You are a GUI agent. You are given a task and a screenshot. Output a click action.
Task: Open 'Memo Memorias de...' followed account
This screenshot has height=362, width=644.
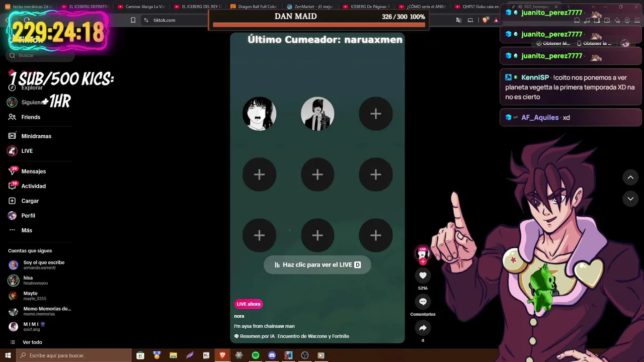(40, 311)
